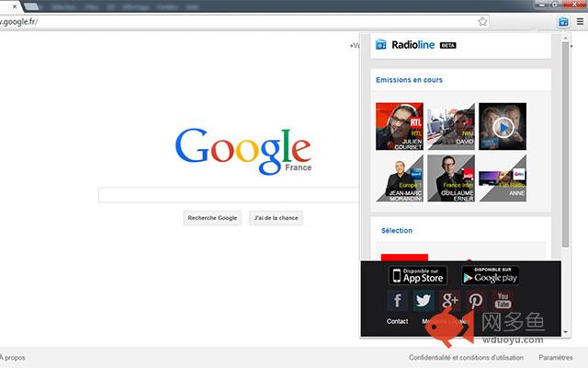Open the Facebook social icon
The height and width of the screenshot is (368, 588).
398,301
